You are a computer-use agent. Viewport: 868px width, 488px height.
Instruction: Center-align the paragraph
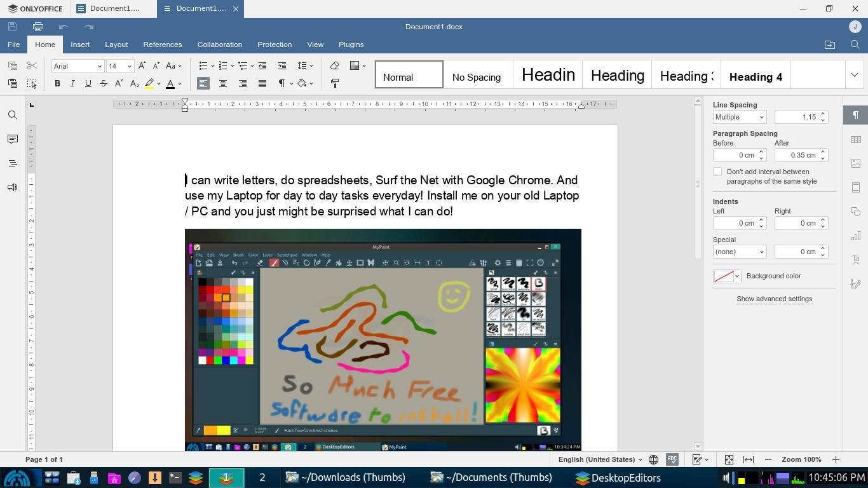click(223, 83)
